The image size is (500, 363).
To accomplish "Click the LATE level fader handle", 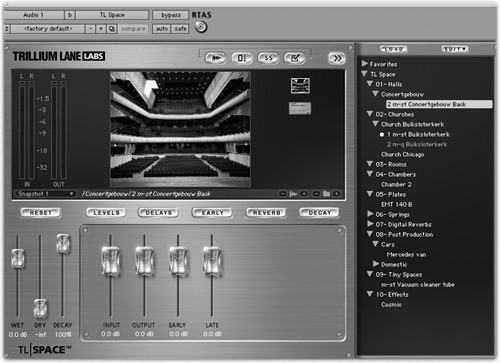I will (212, 261).
